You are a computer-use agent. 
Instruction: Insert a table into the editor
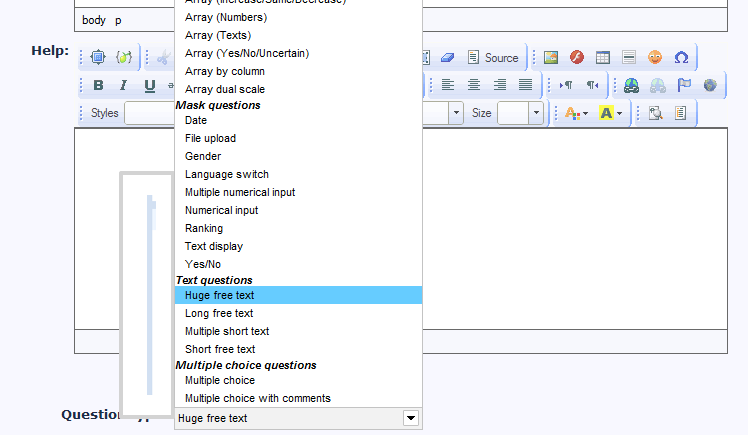pyautogui.click(x=603, y=57)
